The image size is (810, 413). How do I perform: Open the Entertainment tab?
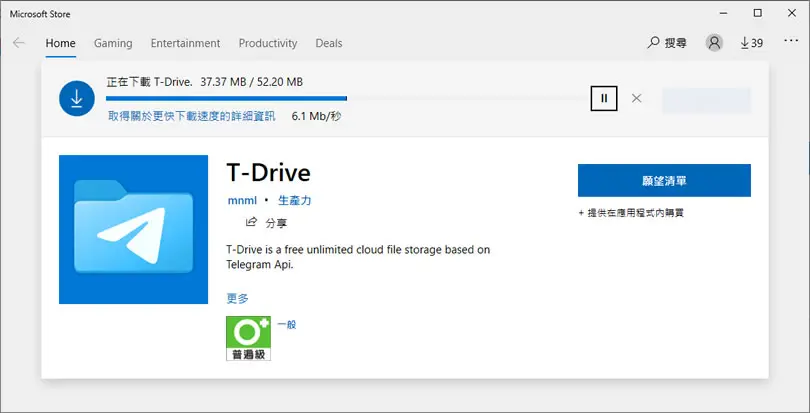185,43
